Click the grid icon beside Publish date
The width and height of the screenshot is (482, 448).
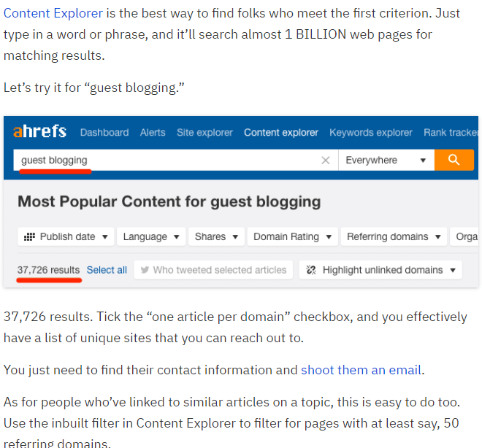tap(30, 237)
